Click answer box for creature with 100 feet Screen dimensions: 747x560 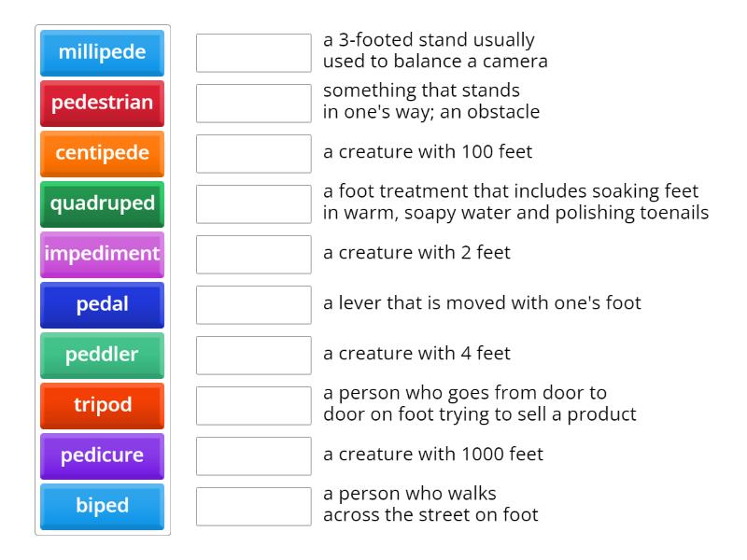pos(254,154)
